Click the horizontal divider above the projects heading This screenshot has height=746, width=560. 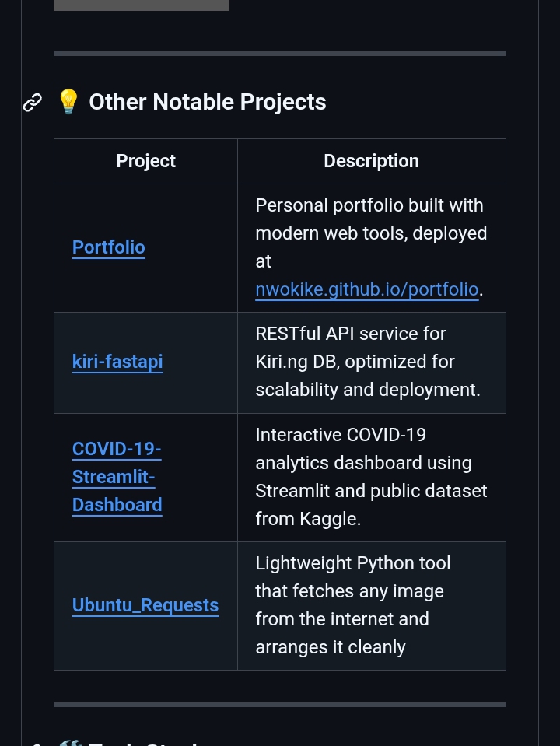click(x=279, y=54)
